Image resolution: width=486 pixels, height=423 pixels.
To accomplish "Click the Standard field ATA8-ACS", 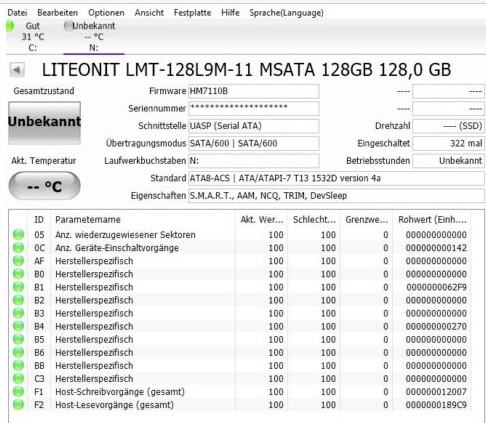I will coord(336,178).
